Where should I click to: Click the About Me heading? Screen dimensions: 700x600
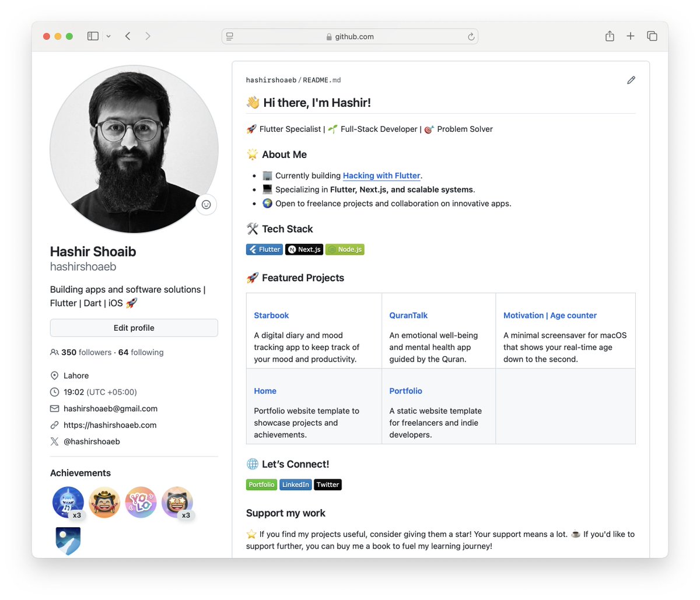(284, 155)
